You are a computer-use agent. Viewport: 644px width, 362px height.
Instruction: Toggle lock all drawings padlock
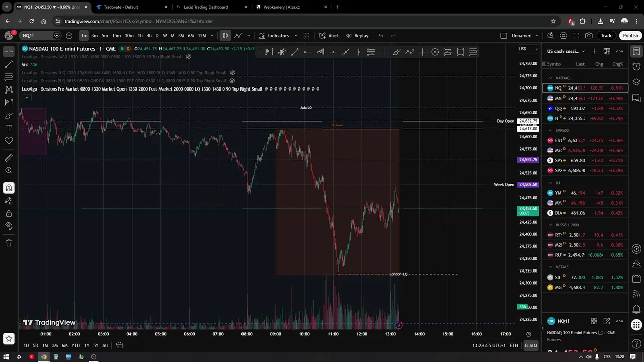[x=9, y=213]
